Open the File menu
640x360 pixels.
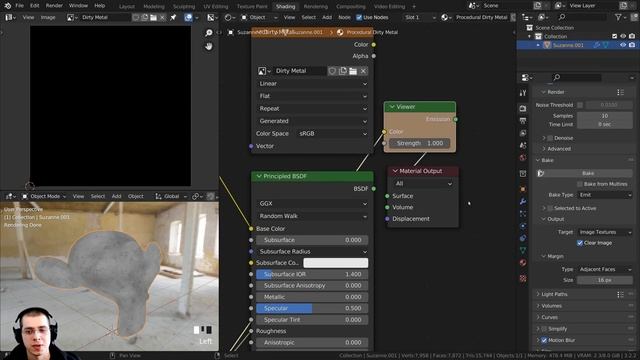[20, 6]
